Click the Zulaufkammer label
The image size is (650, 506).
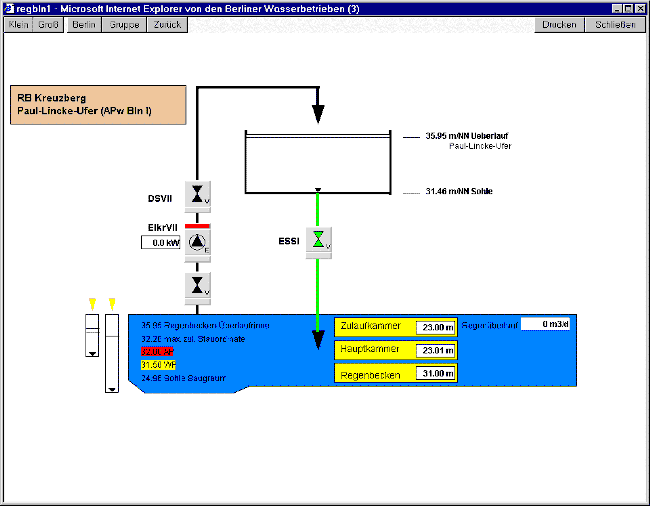(x=371, y=326)
